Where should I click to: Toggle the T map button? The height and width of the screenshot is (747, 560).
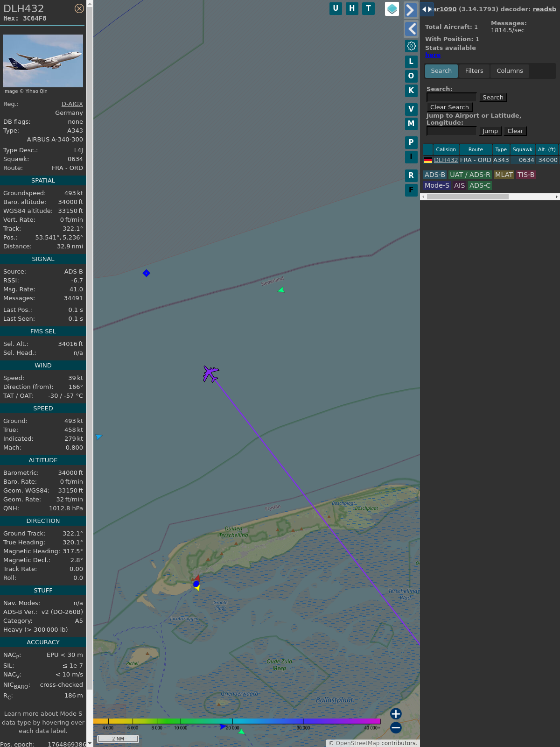pos(368,8)
